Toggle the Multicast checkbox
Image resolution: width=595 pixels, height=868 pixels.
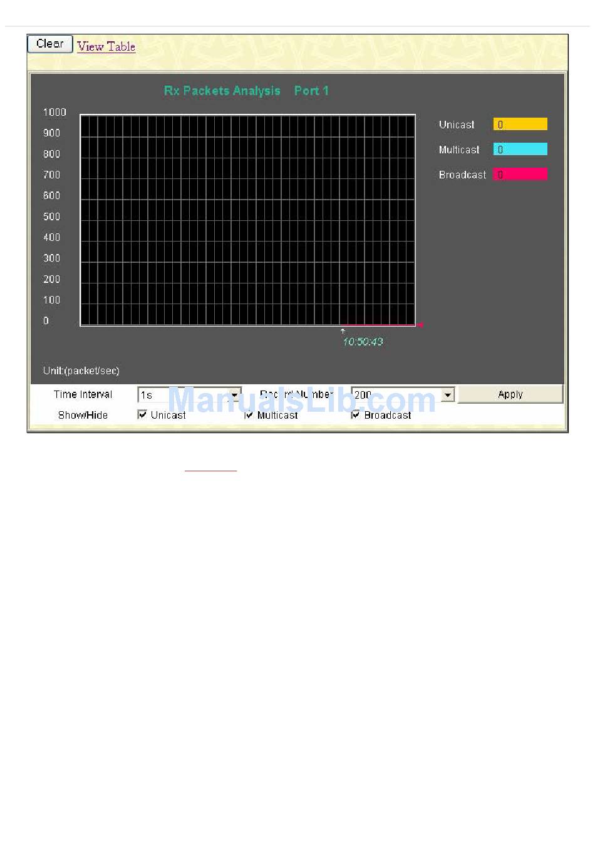249,414
